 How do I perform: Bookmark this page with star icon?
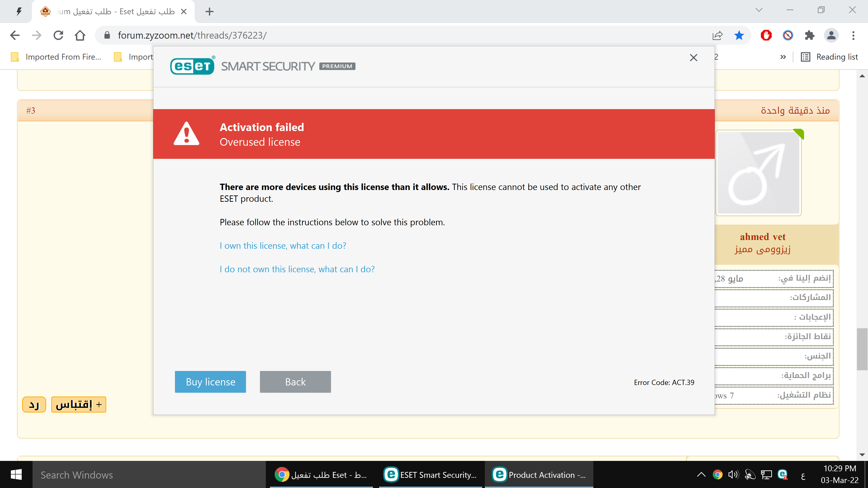[739, 35]
